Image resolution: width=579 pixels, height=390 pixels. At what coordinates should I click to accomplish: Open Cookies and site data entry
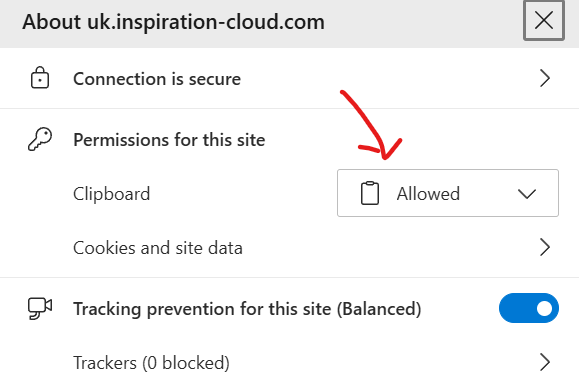[x=290, y=247]
